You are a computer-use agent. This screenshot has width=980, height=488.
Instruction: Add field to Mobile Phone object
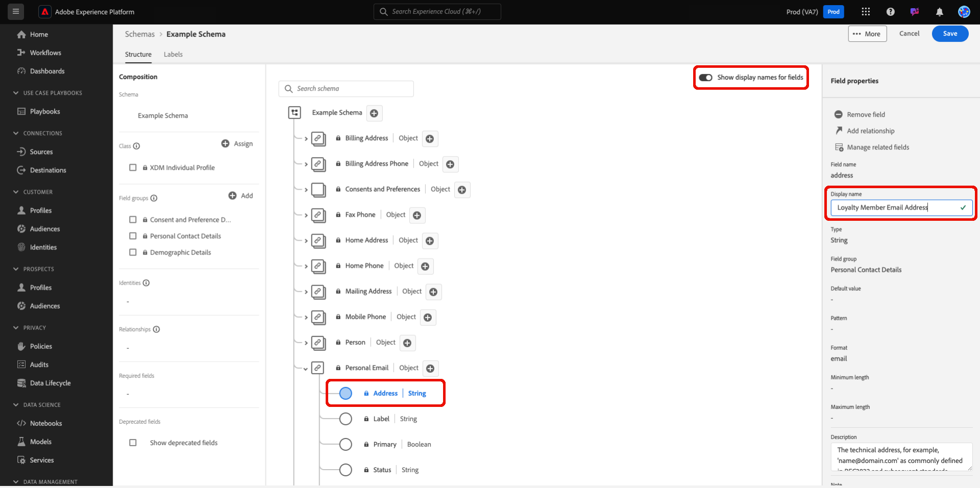[428, 317]
